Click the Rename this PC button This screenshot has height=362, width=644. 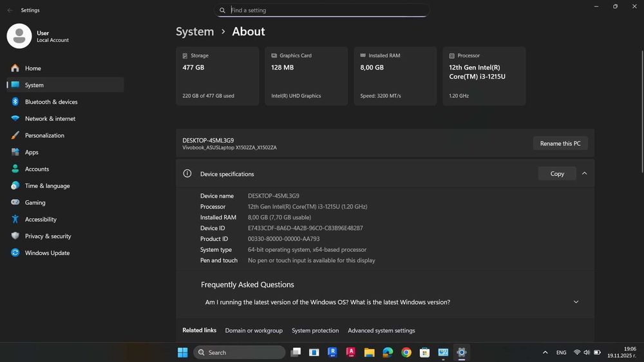560,144
